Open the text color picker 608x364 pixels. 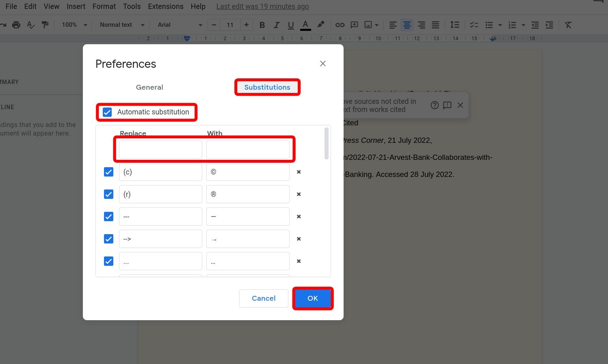tap(305, 25)
